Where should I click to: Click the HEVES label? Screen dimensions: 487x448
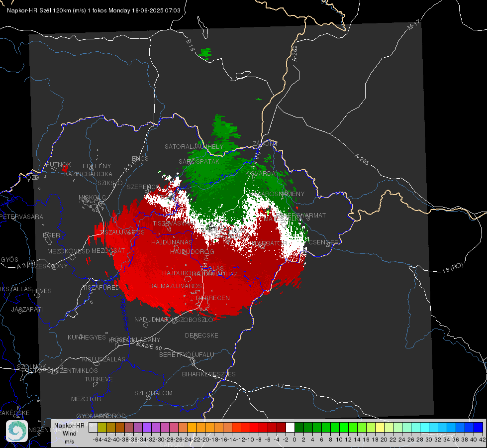point(42,291)
